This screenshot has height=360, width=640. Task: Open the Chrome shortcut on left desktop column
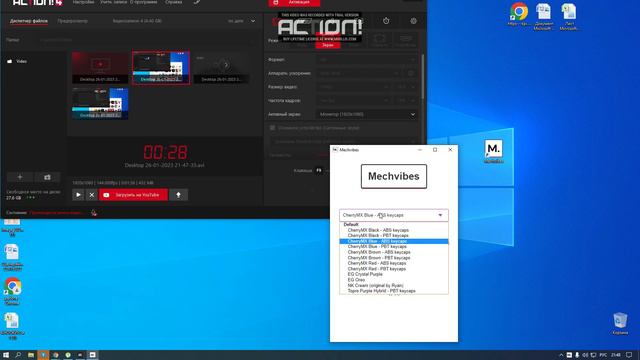pyautogui.click(x=12, y=291)
